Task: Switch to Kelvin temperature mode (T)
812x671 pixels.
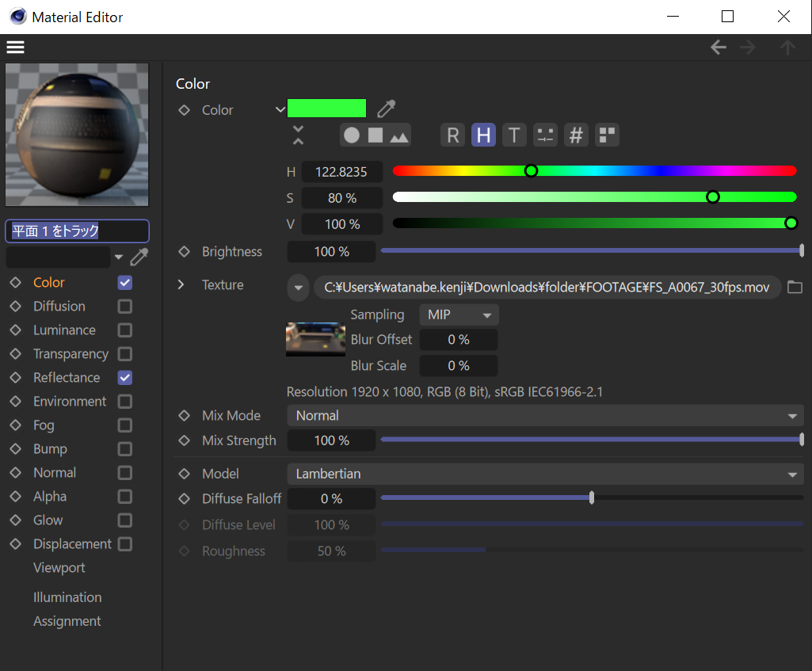Action: tap(514, 135)
